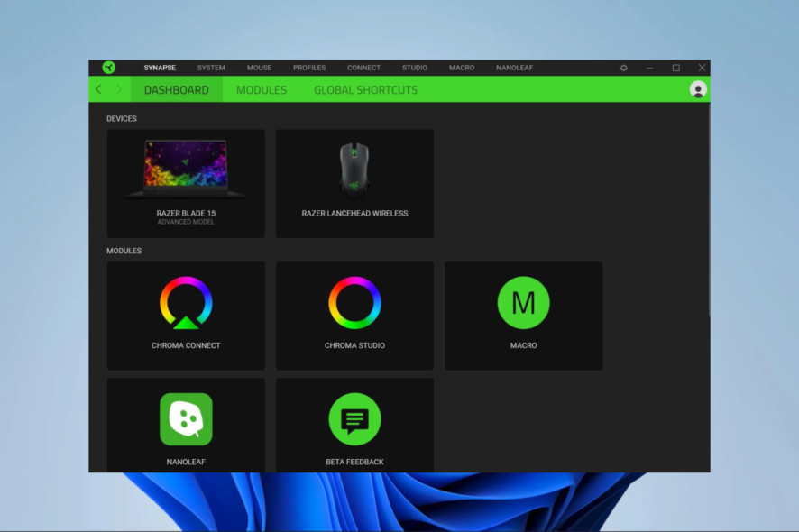Minimize the Synapse window
Screen dimensions: 799x532
(x=649, y=68)
